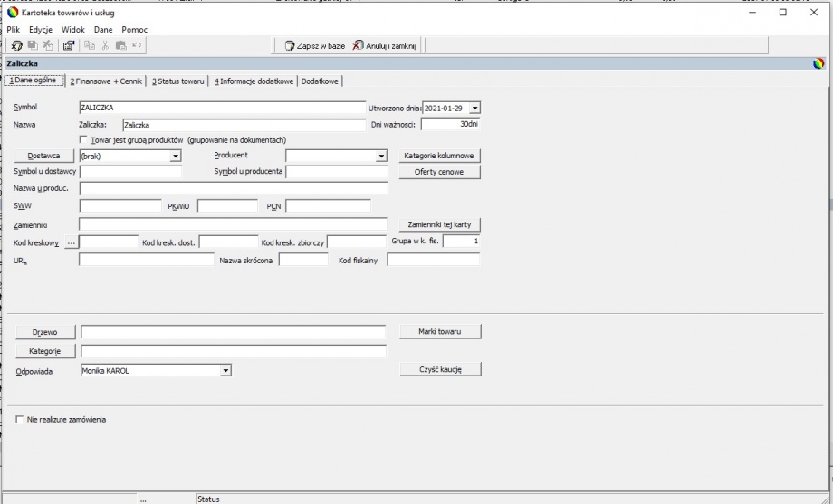The image size is (833, 504).
Task: Click the Status text in status bar
Action: (x=208, y=499)
